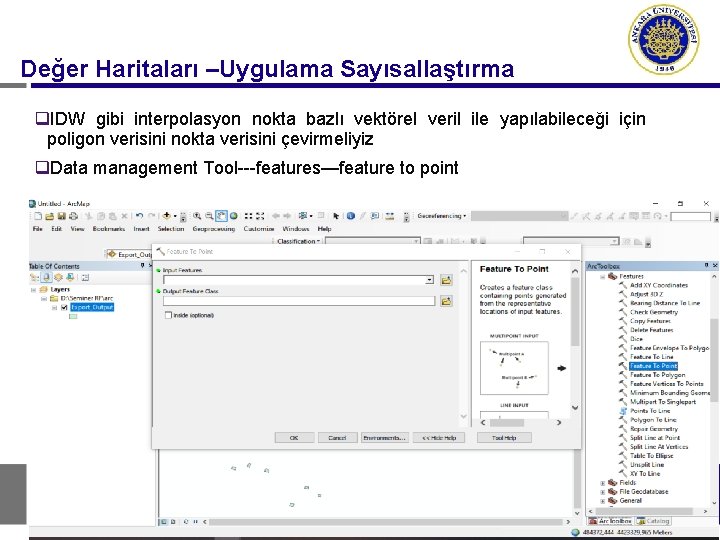Select the Table To Ellipse tool

click(x=651, y=456)
